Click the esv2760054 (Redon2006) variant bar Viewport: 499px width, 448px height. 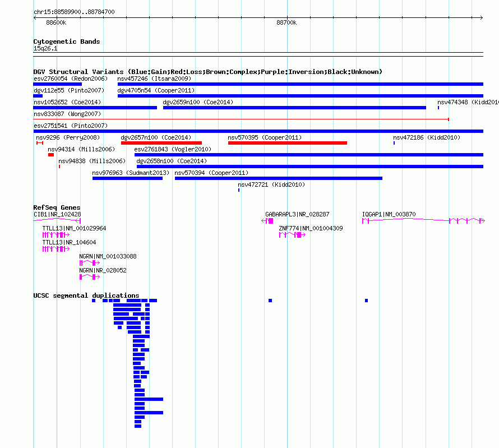coord(58,84)
